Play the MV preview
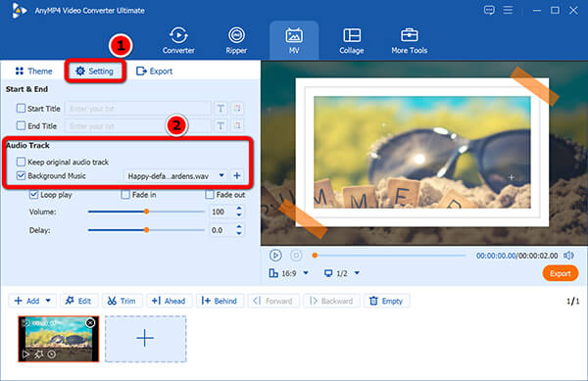The image size is (588, 381). pyautogui.click(x=275, y=256)
